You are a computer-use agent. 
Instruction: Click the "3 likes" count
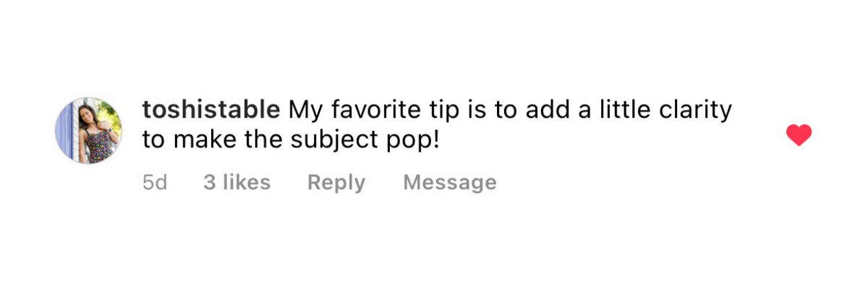[237, 183]
